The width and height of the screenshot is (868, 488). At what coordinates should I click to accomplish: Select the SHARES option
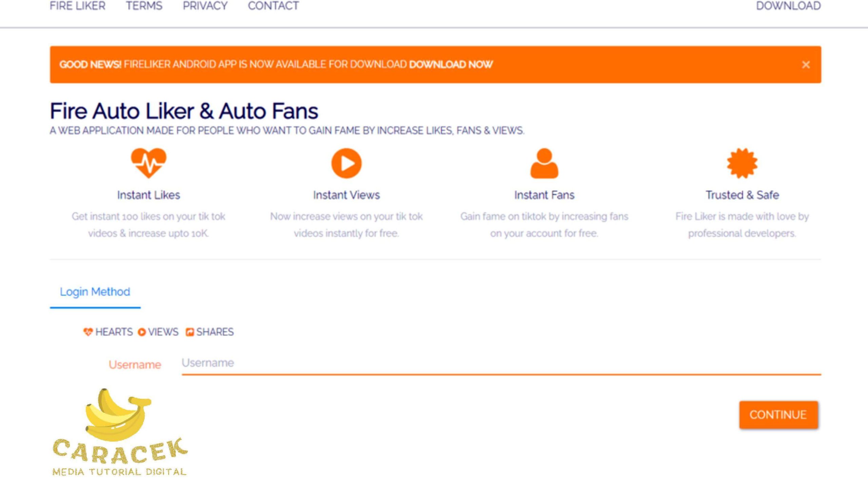coord(215,332)
